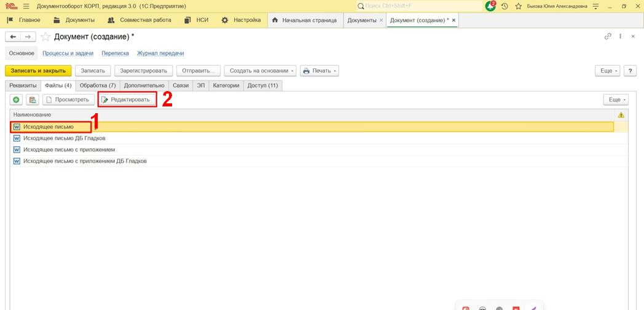Click the warning triangle column header
Screen dimensions: 644x310
click(x=621, y=115)
